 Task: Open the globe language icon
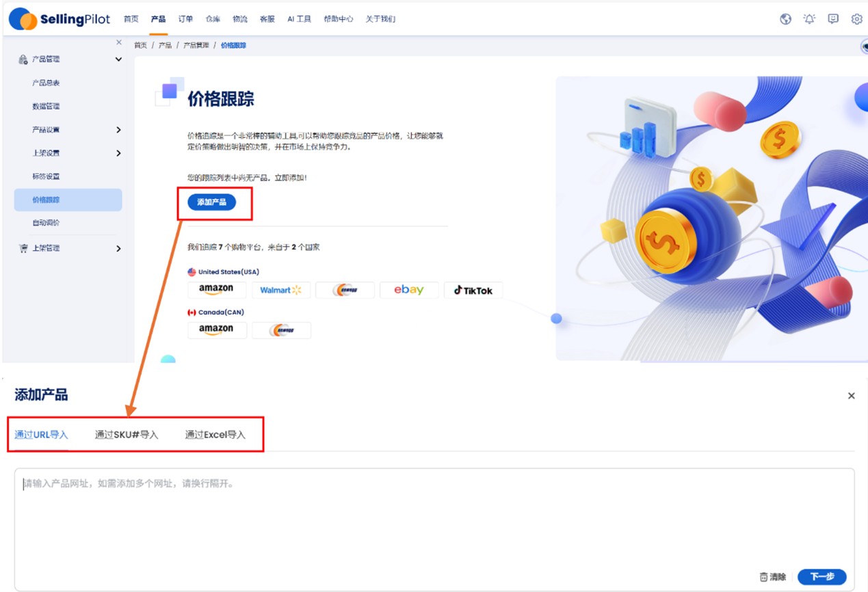pyautogui.click(x=785, y=19)
